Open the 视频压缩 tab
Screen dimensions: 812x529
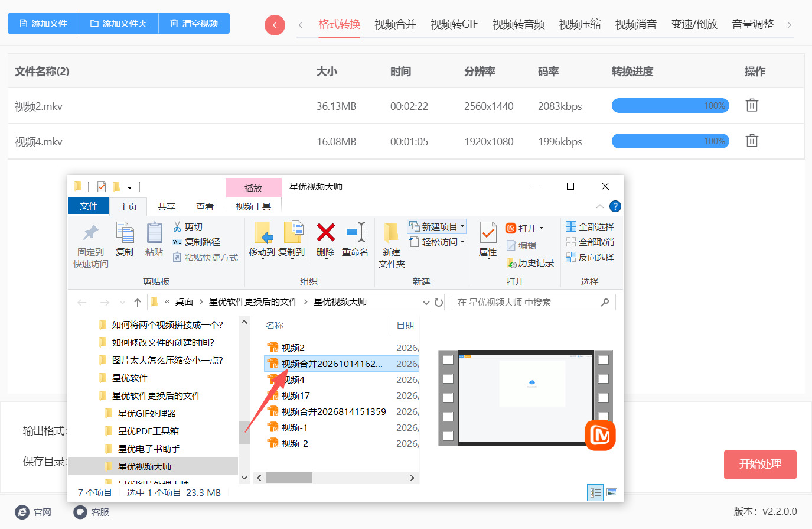pyautogui.click(x=580, y=24)
